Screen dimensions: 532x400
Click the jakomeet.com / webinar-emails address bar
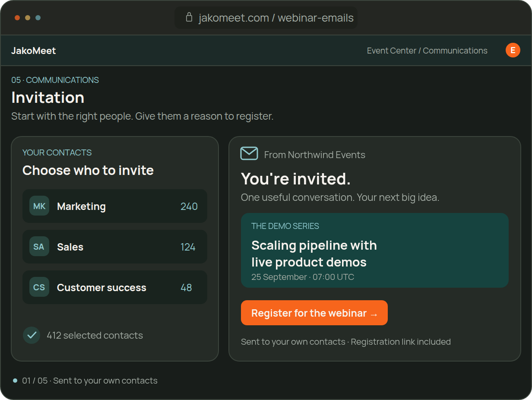[266, 18]
